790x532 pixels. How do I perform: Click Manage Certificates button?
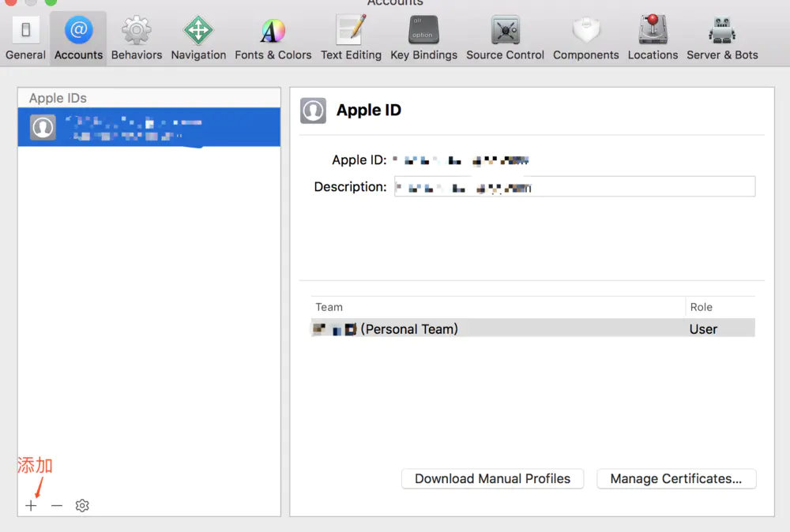676,478
